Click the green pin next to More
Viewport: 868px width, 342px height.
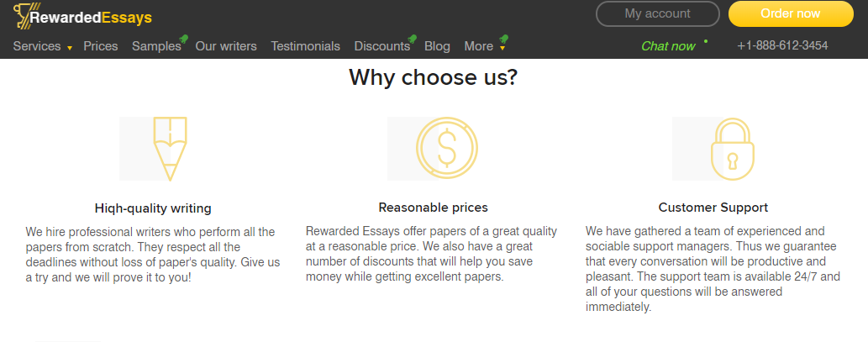502,39
